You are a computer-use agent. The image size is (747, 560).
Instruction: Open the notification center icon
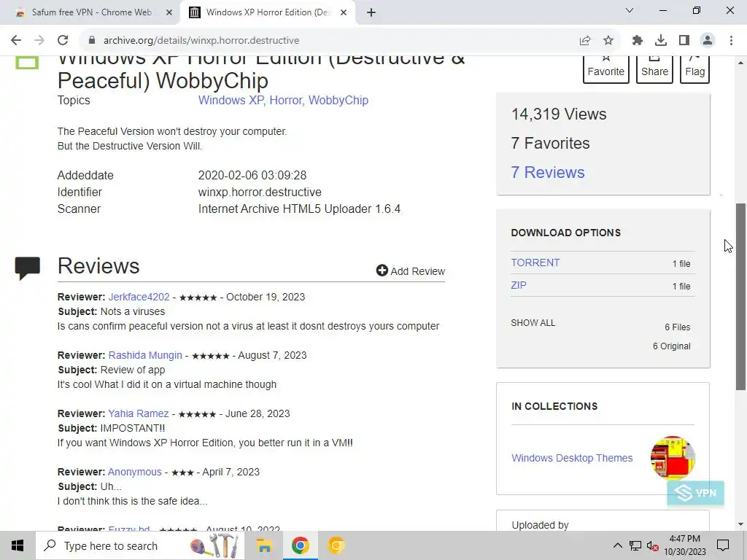coord(723,545)
